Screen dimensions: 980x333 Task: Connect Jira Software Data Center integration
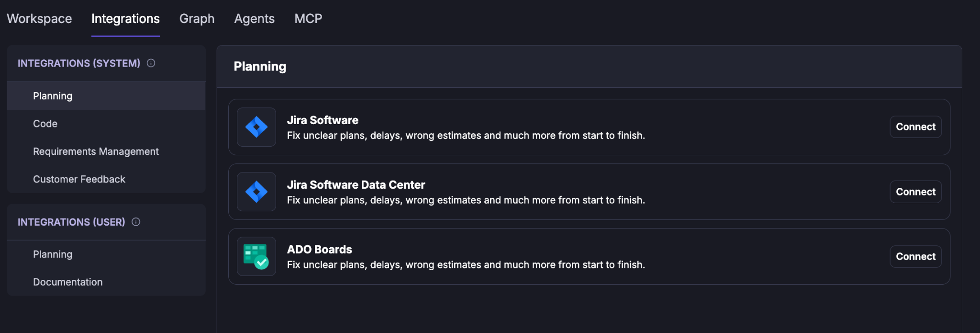[x=915, y=192]
